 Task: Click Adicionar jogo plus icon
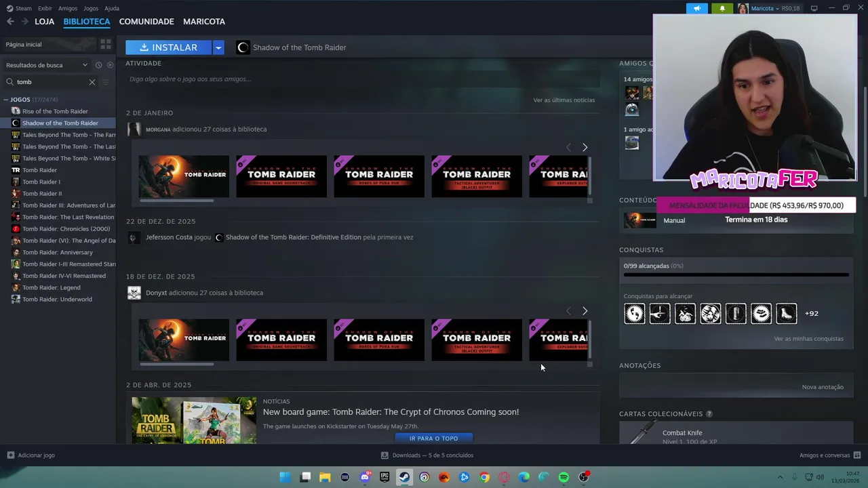pyautogui.click(x=10, y=455)
